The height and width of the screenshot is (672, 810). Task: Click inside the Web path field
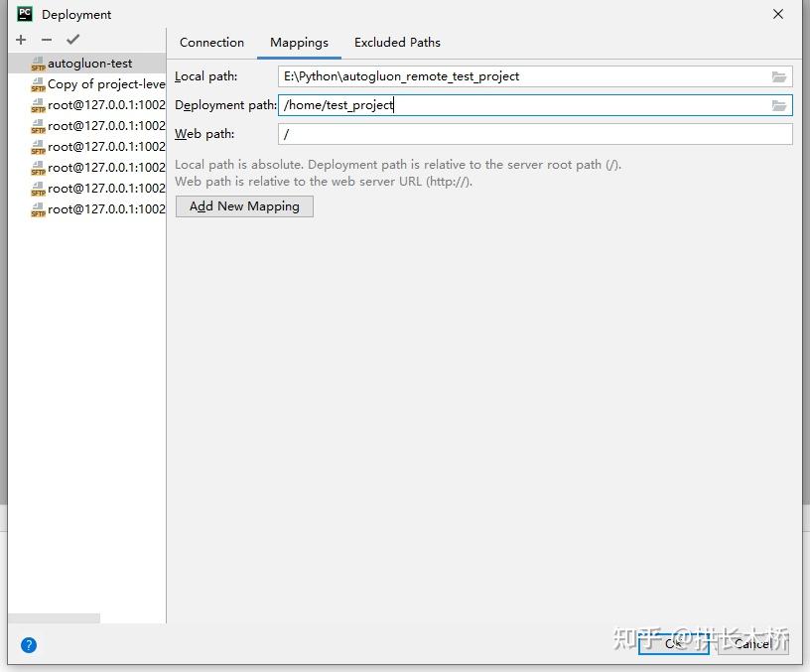coord(496,134)
